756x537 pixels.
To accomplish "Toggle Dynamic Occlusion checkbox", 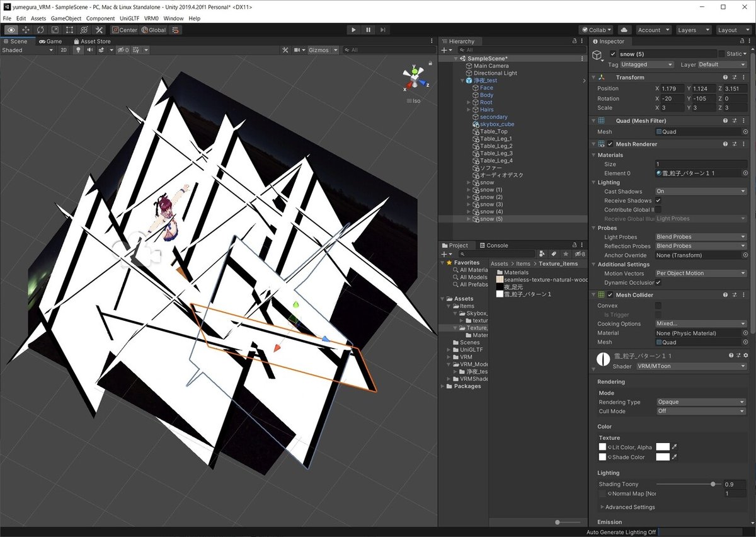I will tap(658, 282).
